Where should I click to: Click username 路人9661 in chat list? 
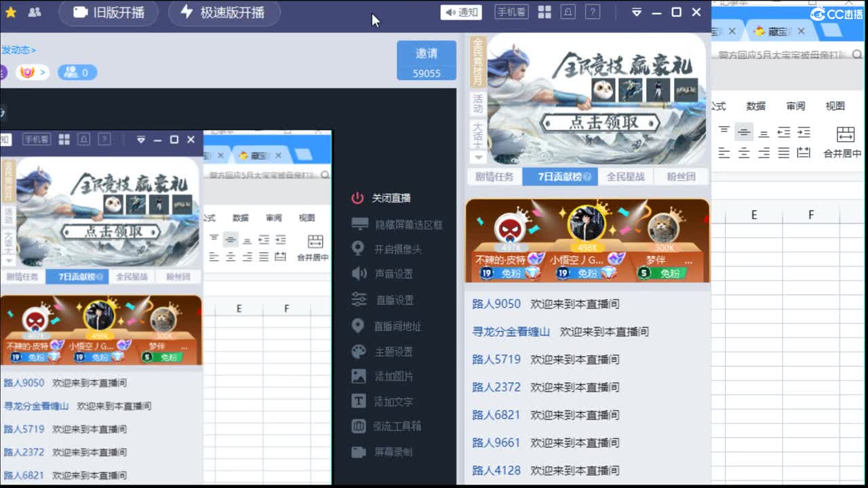coord(496,443)
